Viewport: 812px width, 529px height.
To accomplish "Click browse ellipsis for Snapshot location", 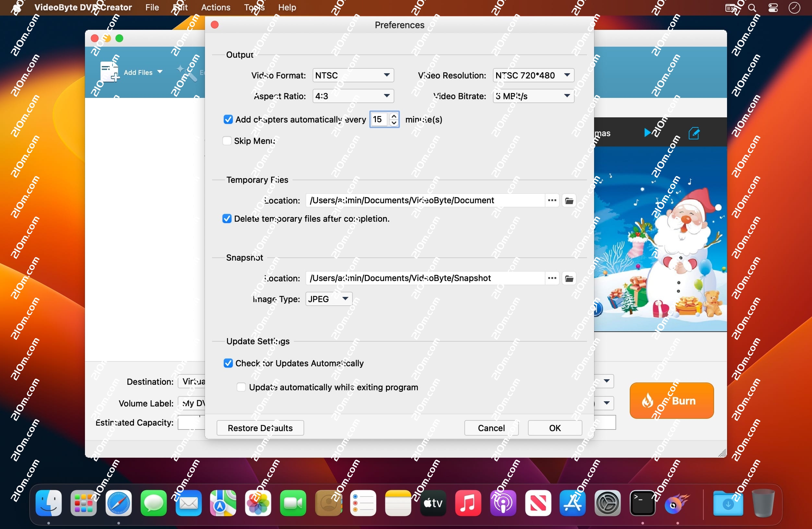I will pos(552,278).
